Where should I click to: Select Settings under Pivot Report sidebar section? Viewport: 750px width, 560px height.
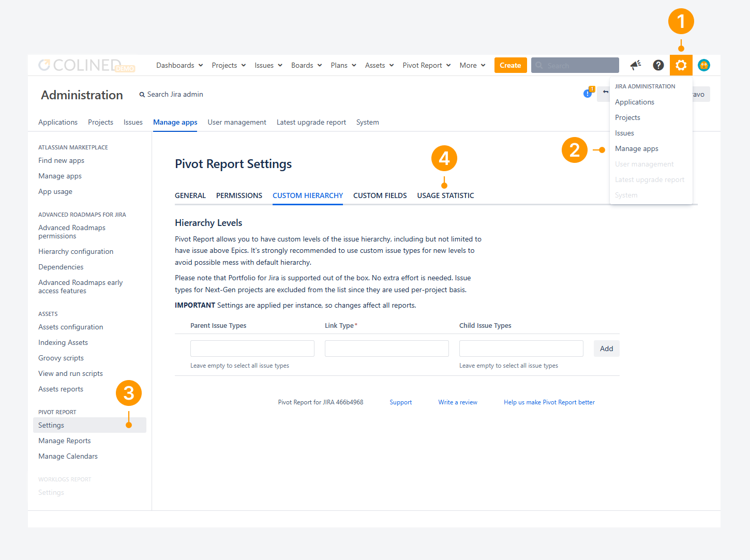[89, 425]
